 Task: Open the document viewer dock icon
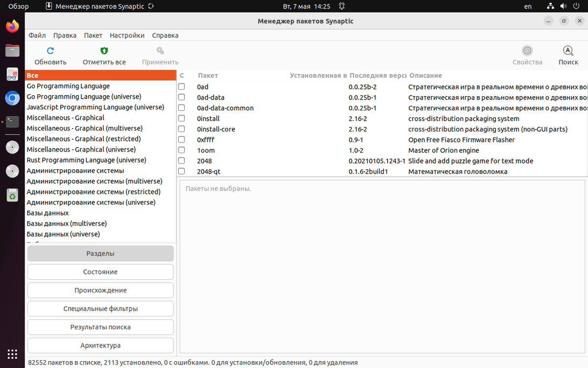12,74
